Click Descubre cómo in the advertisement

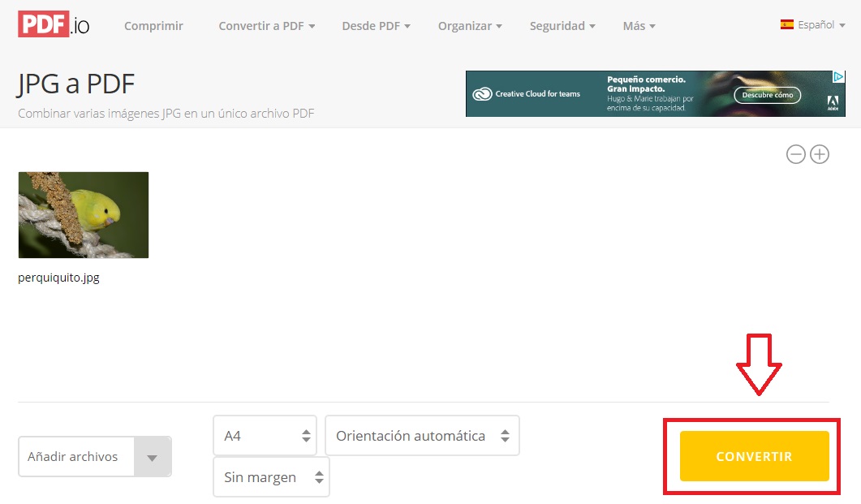click(766, 94)
